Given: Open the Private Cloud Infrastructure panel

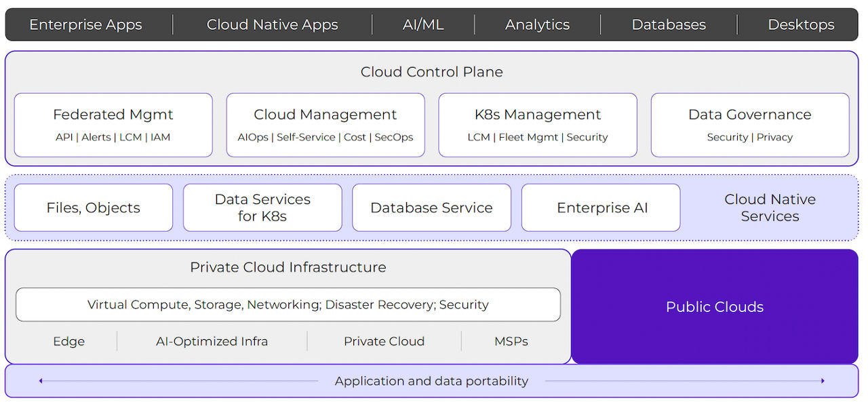Looking at the screenshot, I should coord(288,267).
